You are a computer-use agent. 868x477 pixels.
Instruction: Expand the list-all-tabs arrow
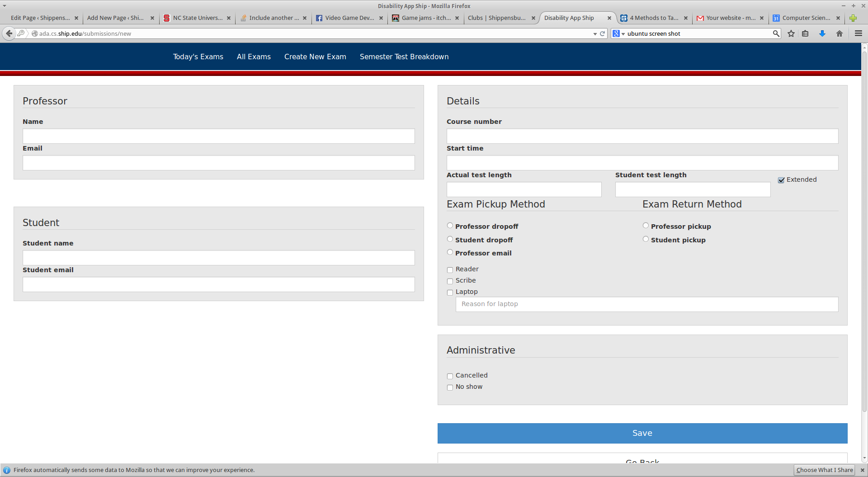click(5, 6)
